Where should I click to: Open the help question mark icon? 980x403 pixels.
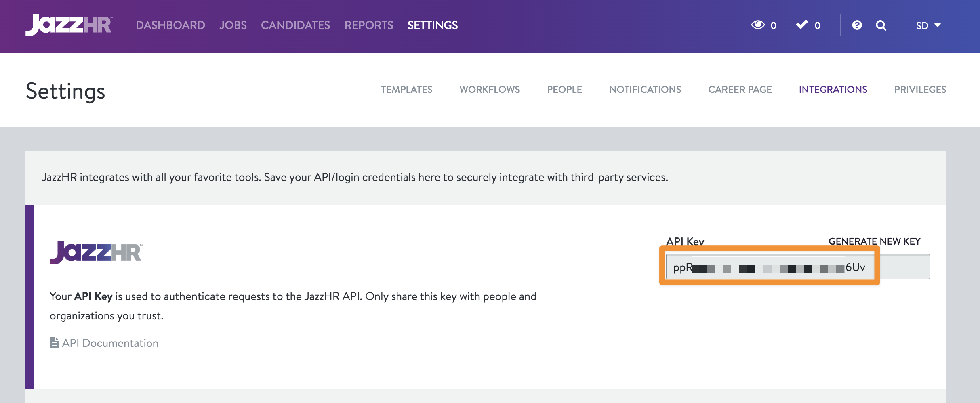tap(857, 25)
